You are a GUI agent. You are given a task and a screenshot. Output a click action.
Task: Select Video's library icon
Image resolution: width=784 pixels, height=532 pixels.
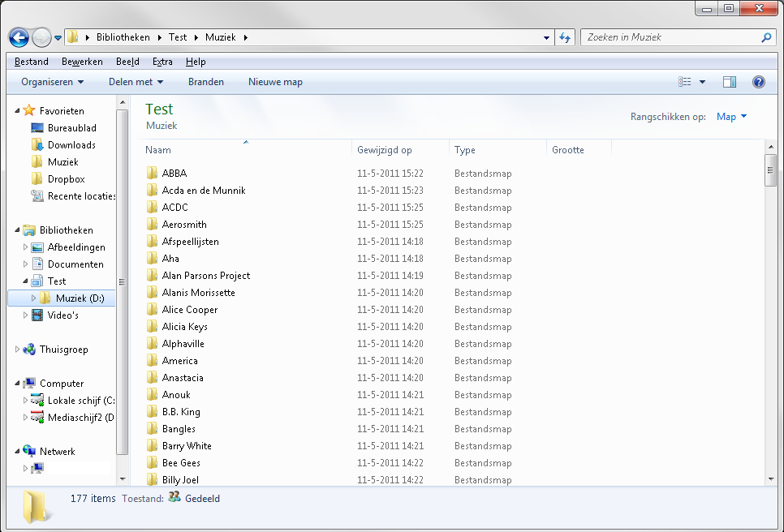coord(37,315)
